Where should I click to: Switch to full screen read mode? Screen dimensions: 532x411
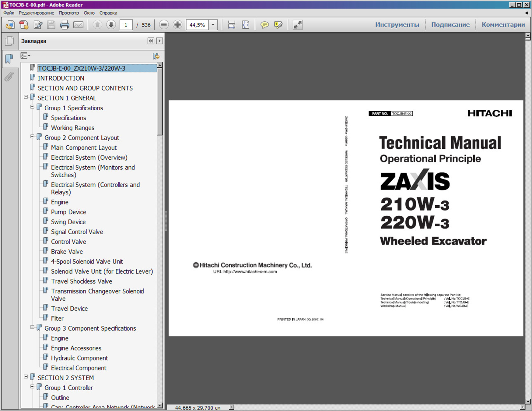click(297, 25)
